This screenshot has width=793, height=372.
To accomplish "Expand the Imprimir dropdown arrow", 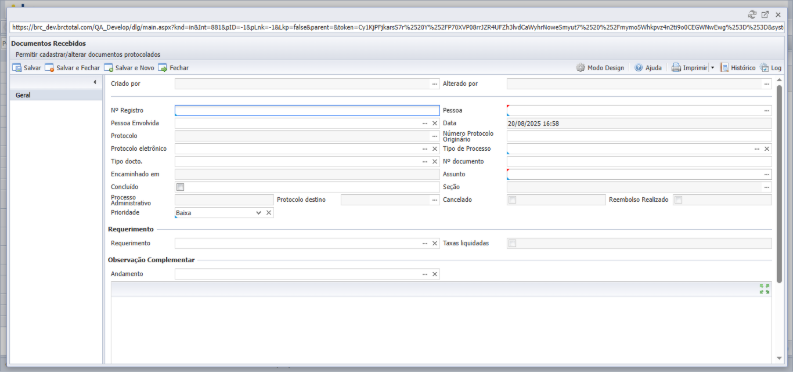I will (712, 68).
